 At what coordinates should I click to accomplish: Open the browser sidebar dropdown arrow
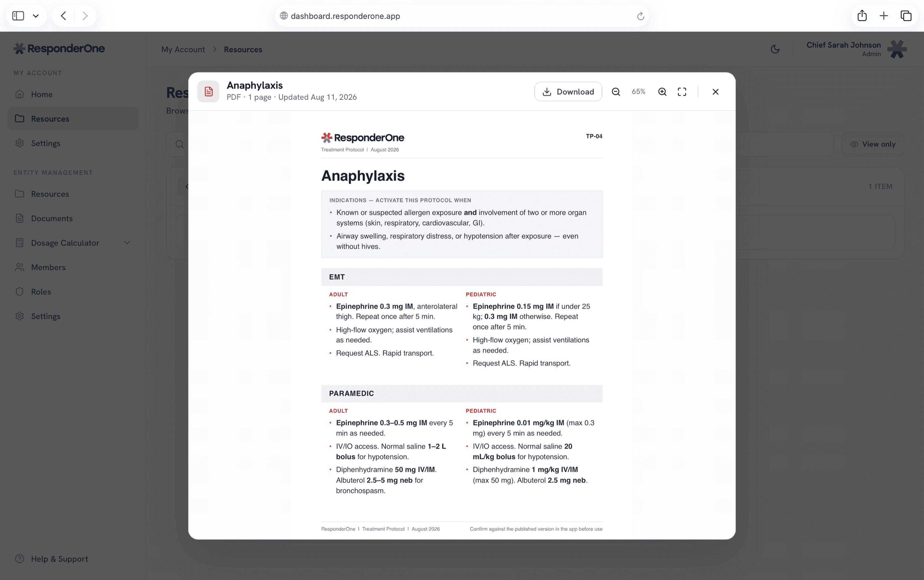click(x=36, y=16)
